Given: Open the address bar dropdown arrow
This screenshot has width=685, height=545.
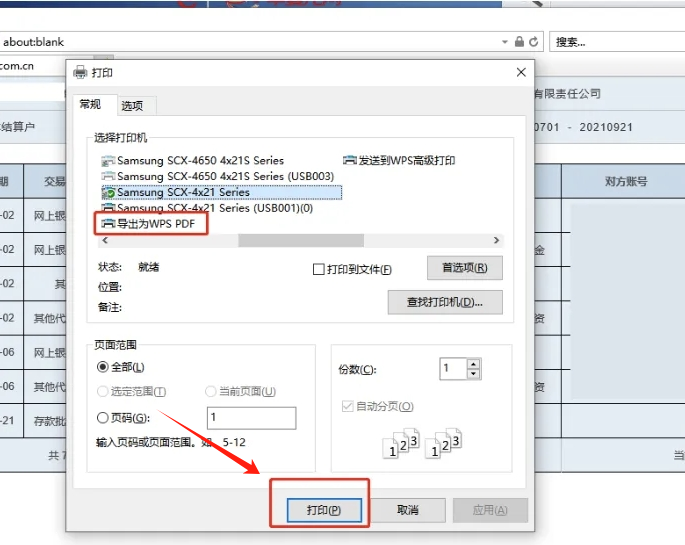Looking at the screenshot, I should pos(505,42).
